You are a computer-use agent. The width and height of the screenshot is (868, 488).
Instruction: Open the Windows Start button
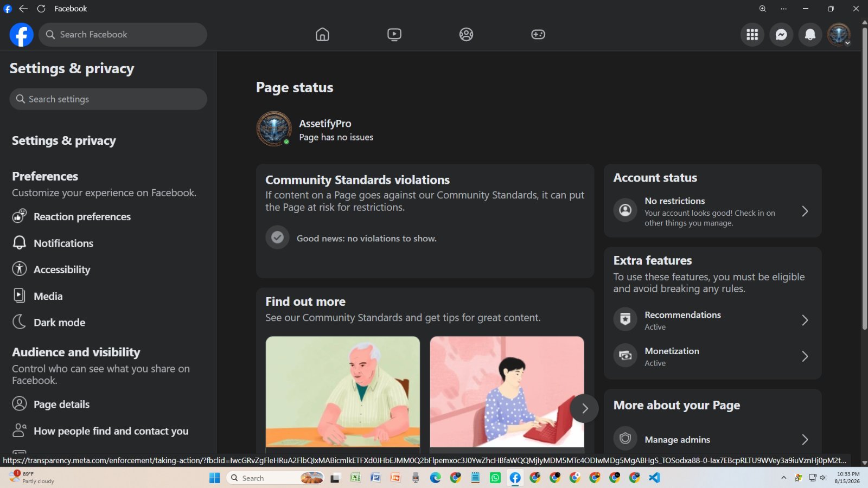[x=215, y=478]
